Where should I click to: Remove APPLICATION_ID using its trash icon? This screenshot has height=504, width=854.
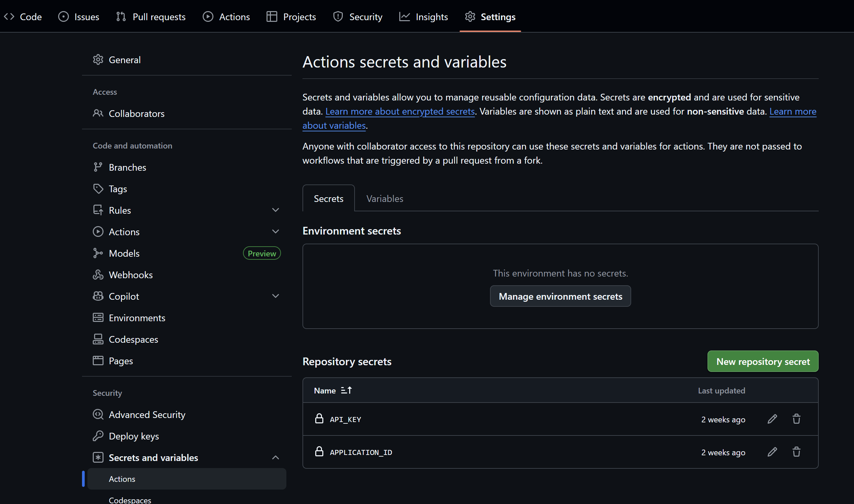pos(796,452)
